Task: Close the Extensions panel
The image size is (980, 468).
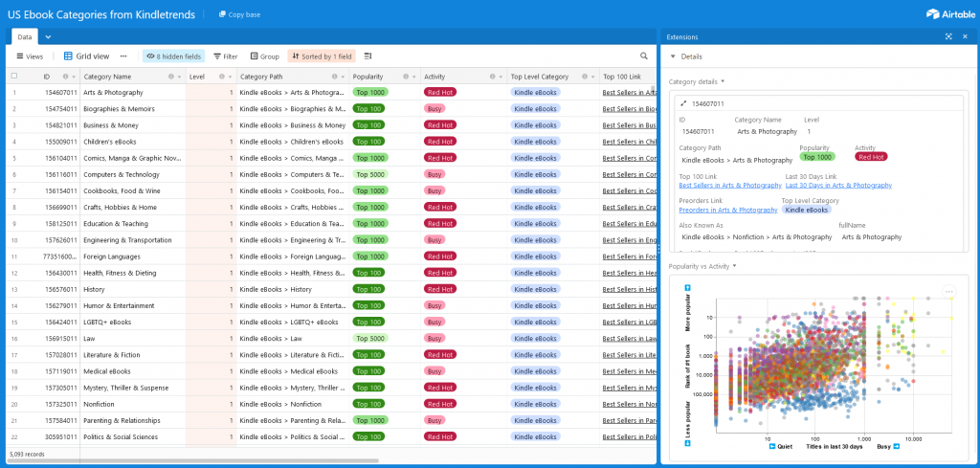Action: 965,37
